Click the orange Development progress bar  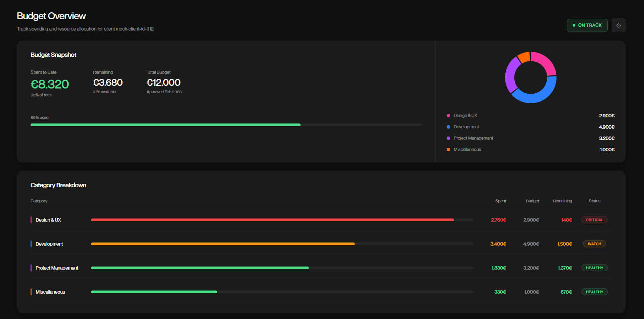pos(222,244)
